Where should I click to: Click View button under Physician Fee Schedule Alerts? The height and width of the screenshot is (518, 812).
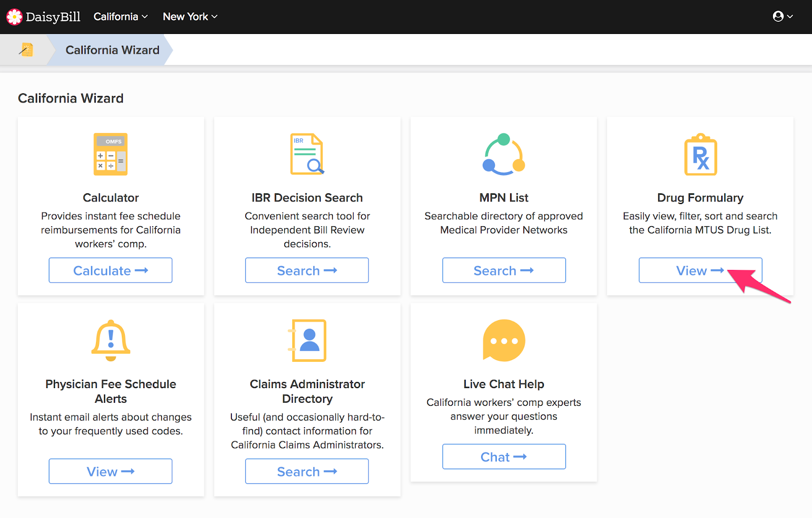click(x=111, y=471)
